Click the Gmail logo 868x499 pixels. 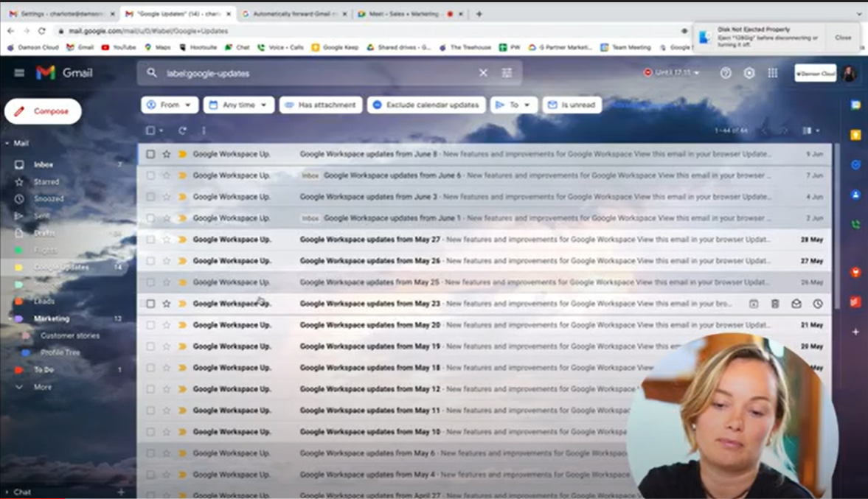pyautogui.click(x=64, y=72)
